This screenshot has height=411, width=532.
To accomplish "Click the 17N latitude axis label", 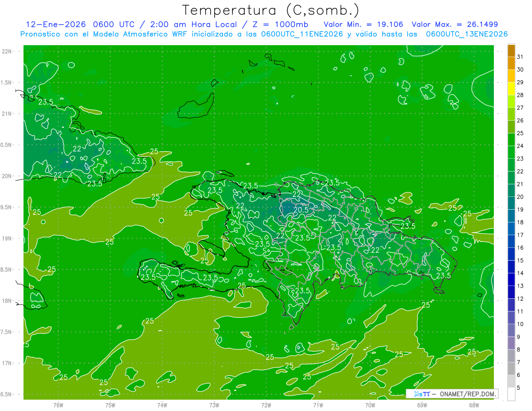I will [7, 363].
